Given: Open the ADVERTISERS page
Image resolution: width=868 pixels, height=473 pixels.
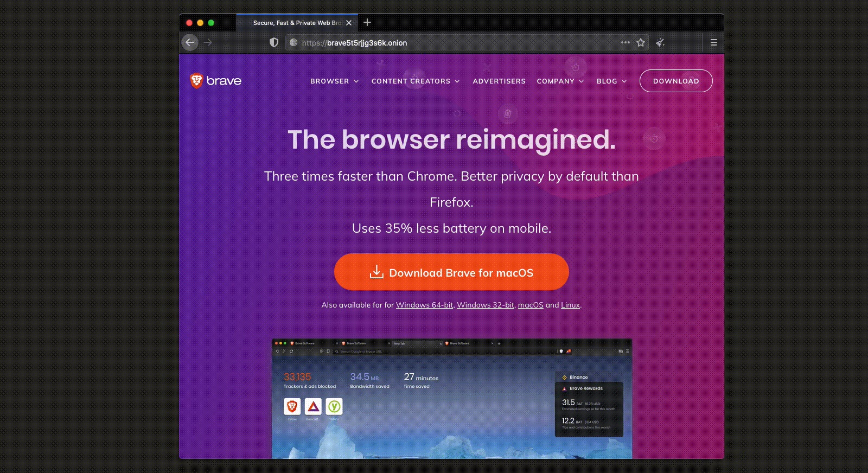Looking at the screenshot, I should pyautogui.click(x=499, y=81).
